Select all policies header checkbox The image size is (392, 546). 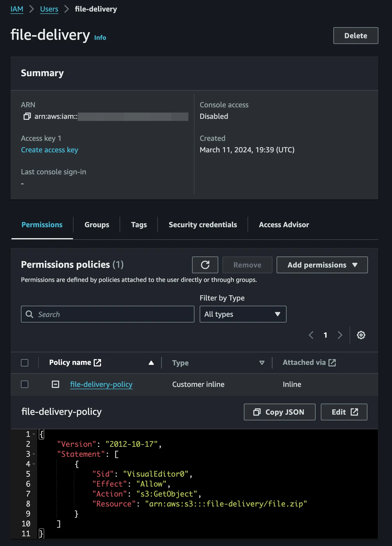click(x=25, y=363)
